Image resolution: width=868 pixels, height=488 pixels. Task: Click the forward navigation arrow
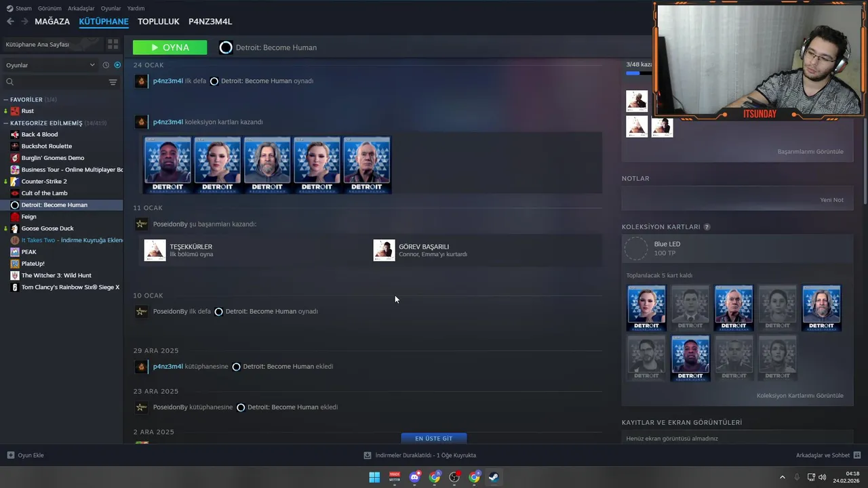pyautogui.click(x=24, y=22)
